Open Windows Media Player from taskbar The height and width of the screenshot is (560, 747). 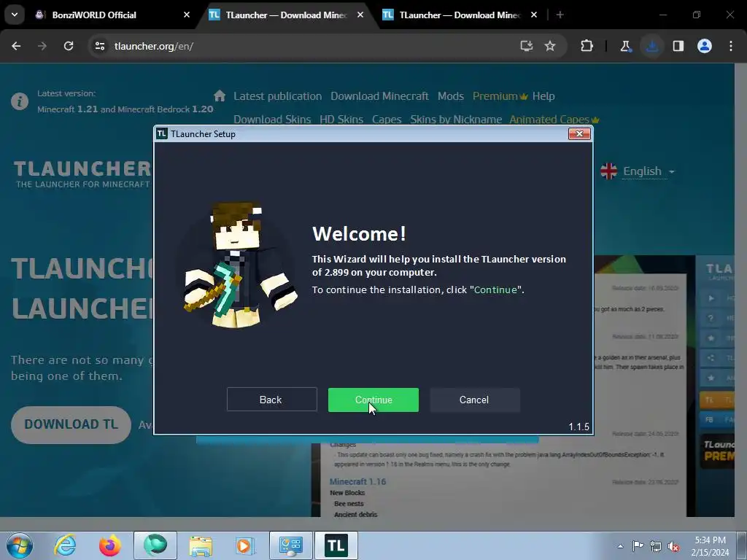click(x=245, y=545)
